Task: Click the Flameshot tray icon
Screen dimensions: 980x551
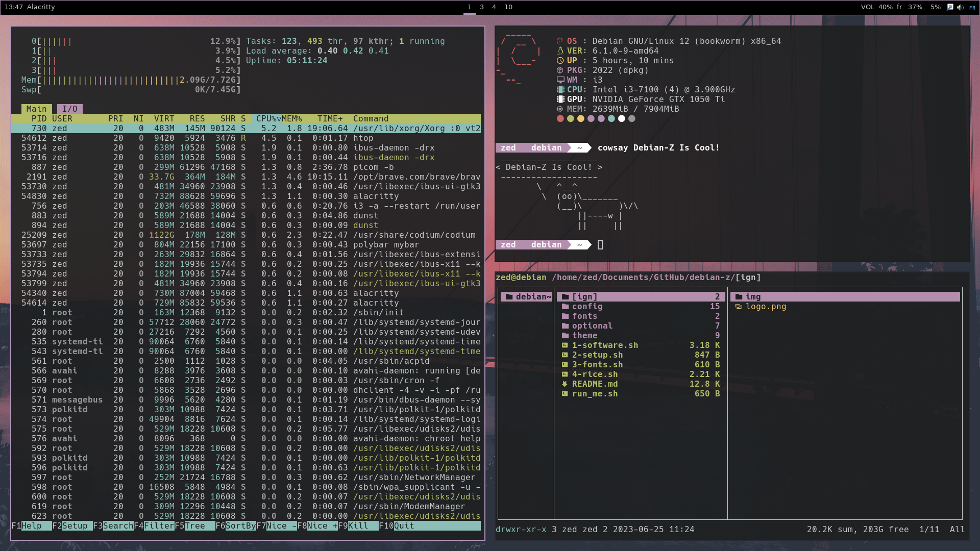Action: tap(950, 7)
